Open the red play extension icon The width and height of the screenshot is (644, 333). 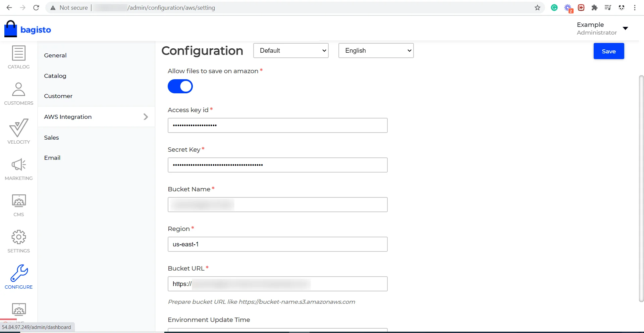pos(581,7)
